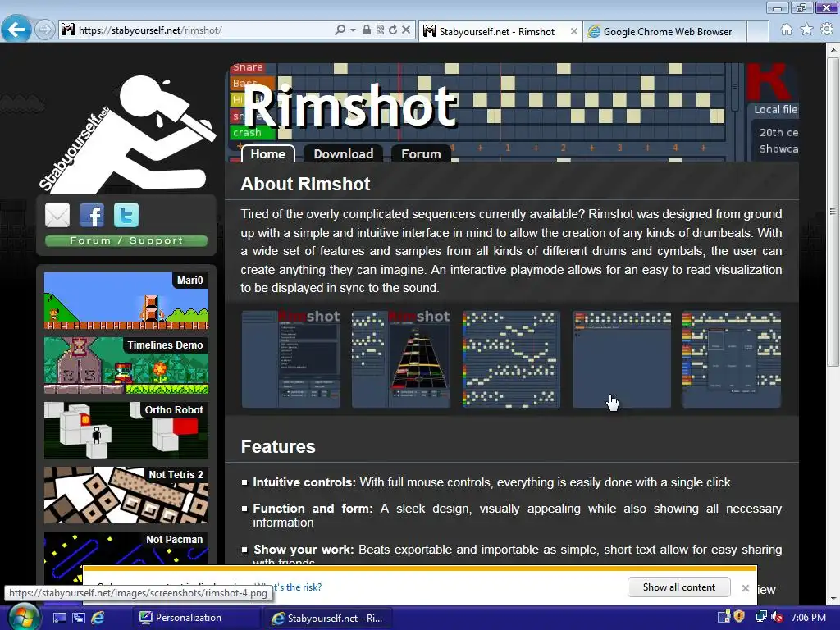
Task: Open the address bar autocomplete dropdown arrow
Action: [353, 30]
